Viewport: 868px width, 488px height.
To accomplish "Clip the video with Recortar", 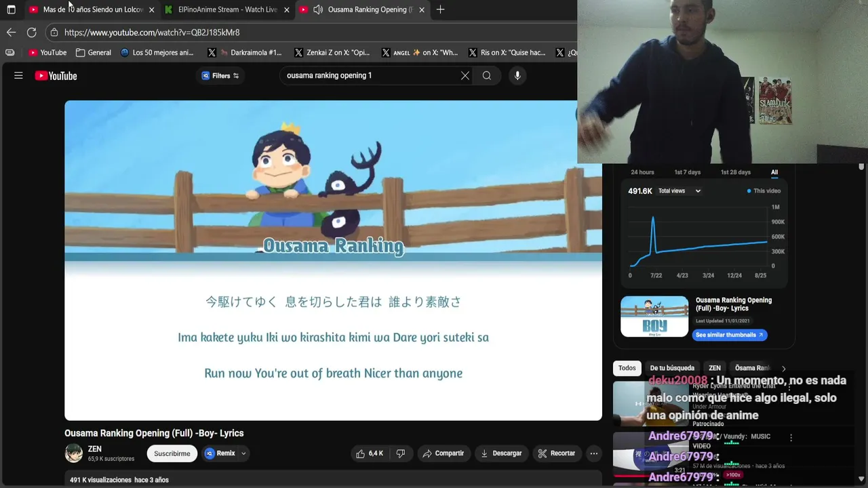I will (x=556, y=453).
